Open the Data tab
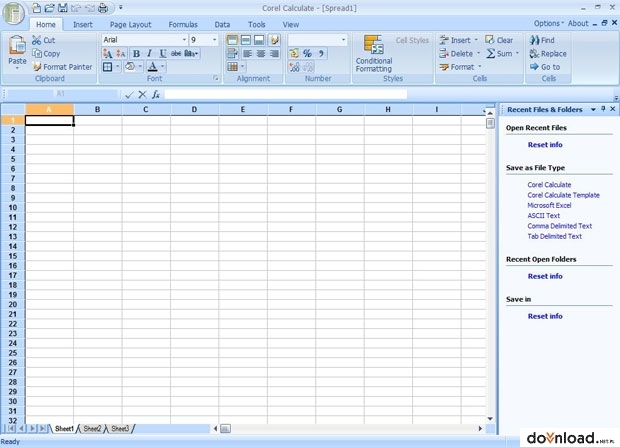Image resolution: width=620 pixels, height=447 pixels. click(222, 25)
